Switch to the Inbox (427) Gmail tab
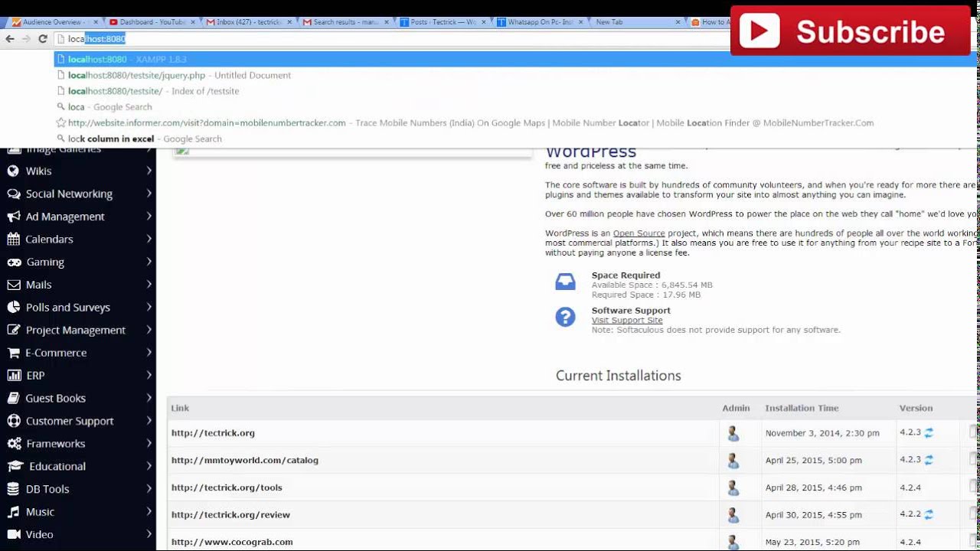 point(247,22)
